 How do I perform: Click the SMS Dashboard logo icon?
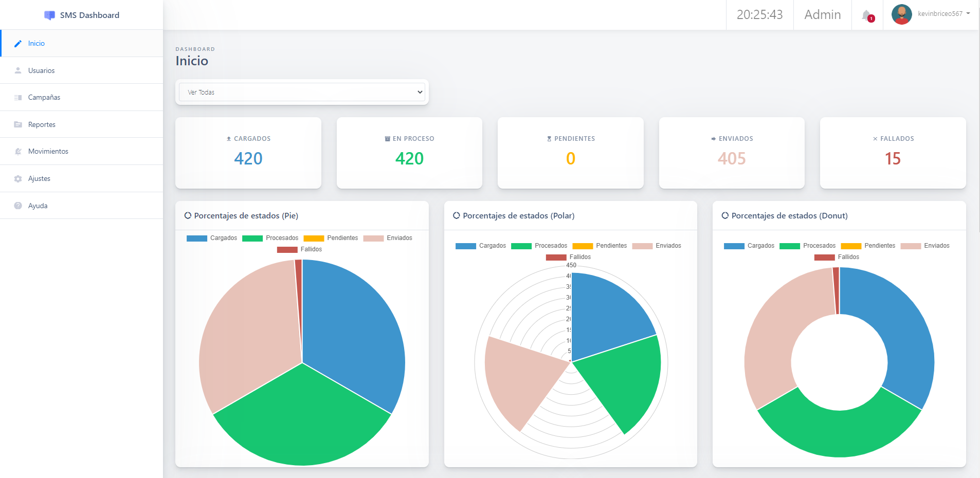click(x=49, y=15)
